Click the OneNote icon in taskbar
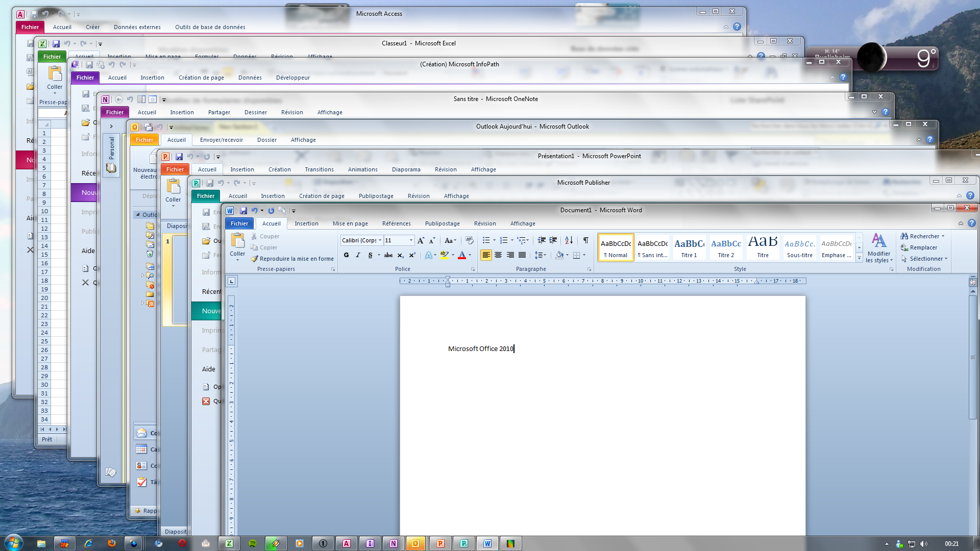This screenshot has height=551, width=980. tap(394, 543)
